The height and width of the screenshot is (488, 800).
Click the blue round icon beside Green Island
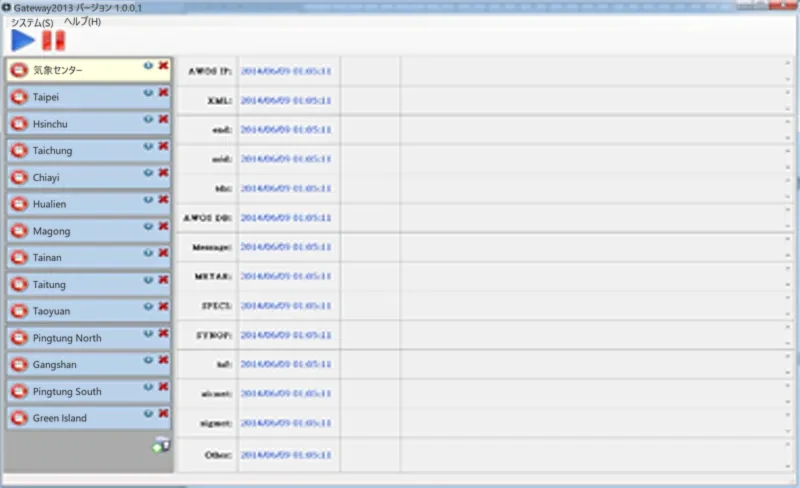point(148,413)
